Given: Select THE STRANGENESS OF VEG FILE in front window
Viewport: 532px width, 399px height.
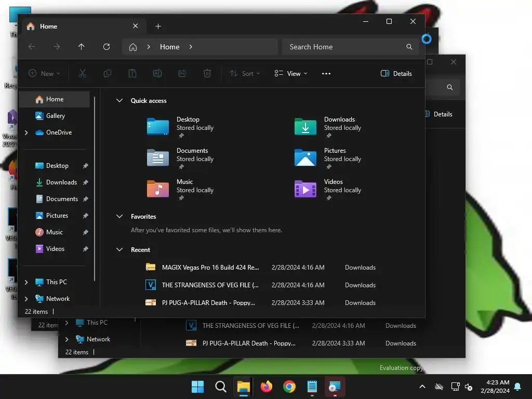Looking at the screenshot, I should pos(261,285).
